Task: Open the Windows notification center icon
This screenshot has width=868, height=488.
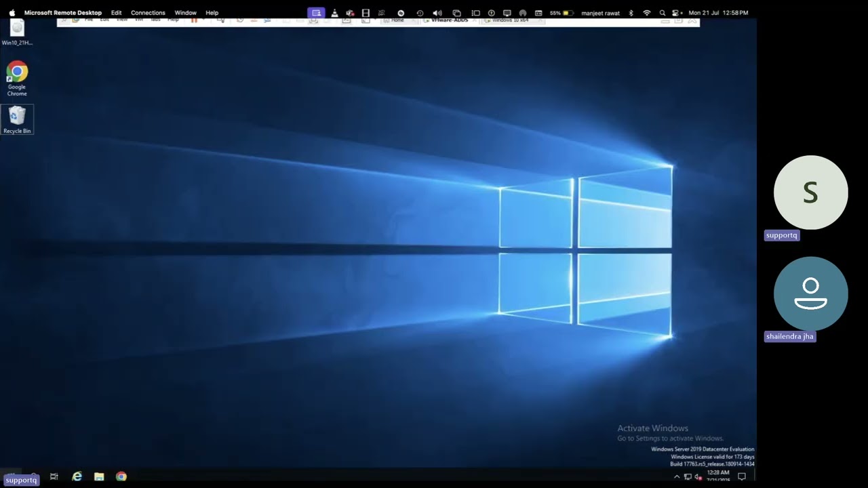Action: point(742,476)
